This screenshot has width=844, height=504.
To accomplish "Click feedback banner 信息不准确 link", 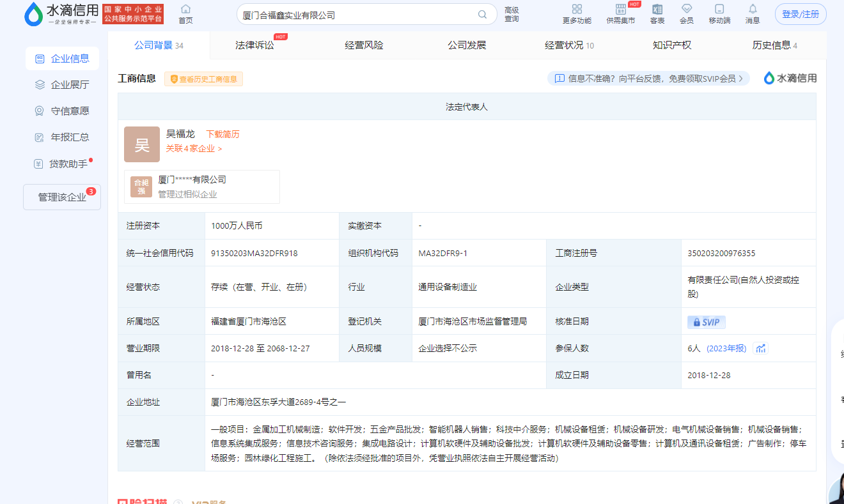I will 648,79.
